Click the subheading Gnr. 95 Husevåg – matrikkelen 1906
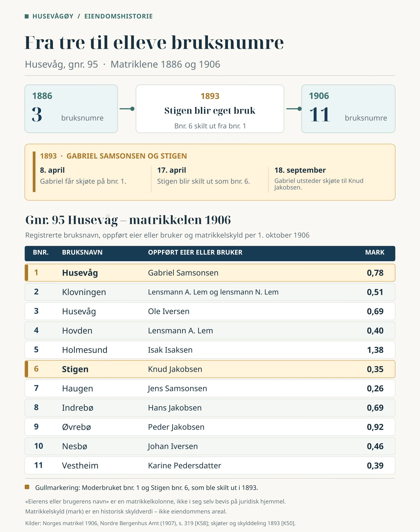Screen dimensions: 420x532 (x=128, y=220)
